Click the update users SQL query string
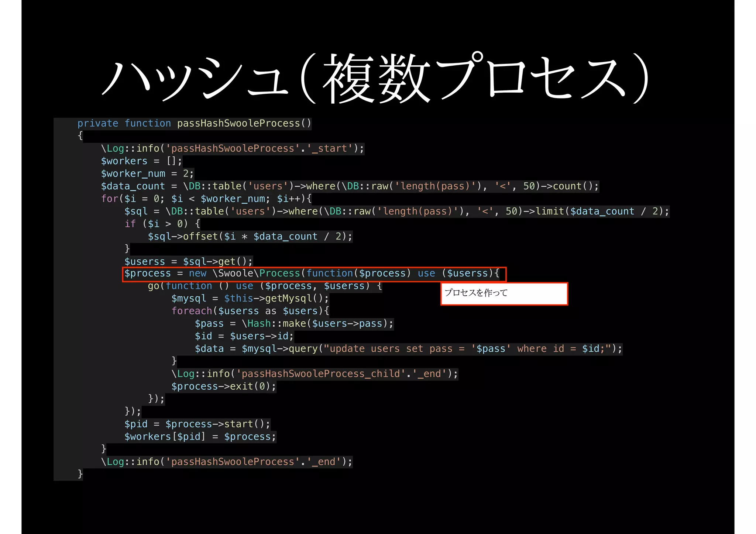 point(467,349)
